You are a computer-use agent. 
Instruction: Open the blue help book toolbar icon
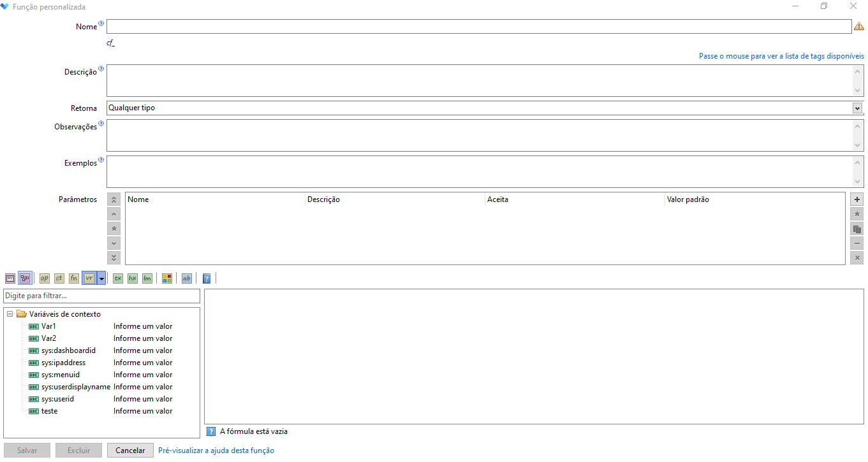(207, 278)
